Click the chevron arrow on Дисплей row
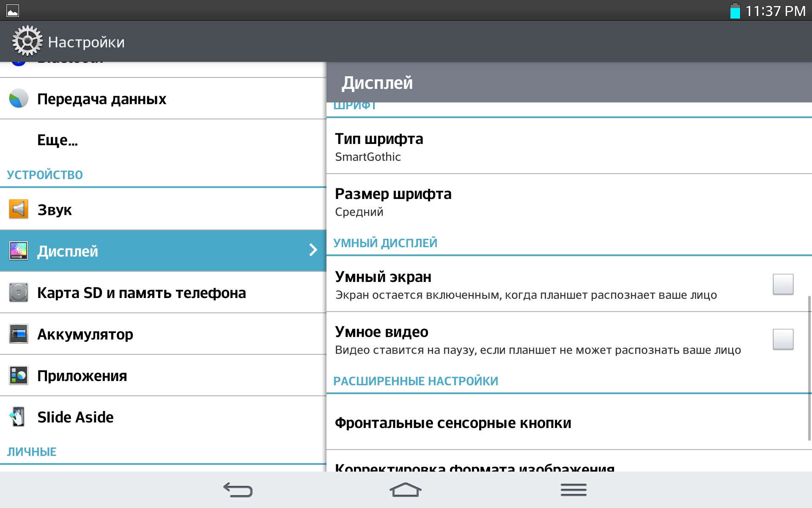This screenshot has height=508, width=812. click(x=313, y=250)
